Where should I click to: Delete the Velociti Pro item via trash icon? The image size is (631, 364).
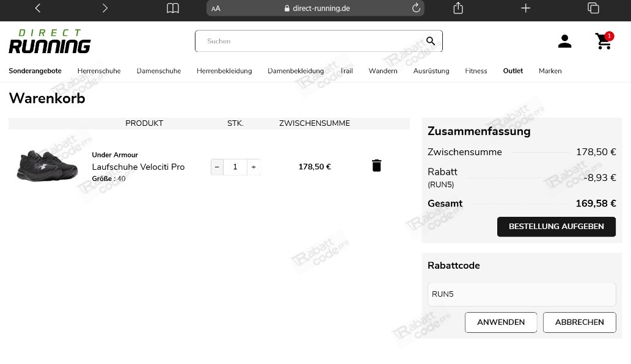point(376,165)
